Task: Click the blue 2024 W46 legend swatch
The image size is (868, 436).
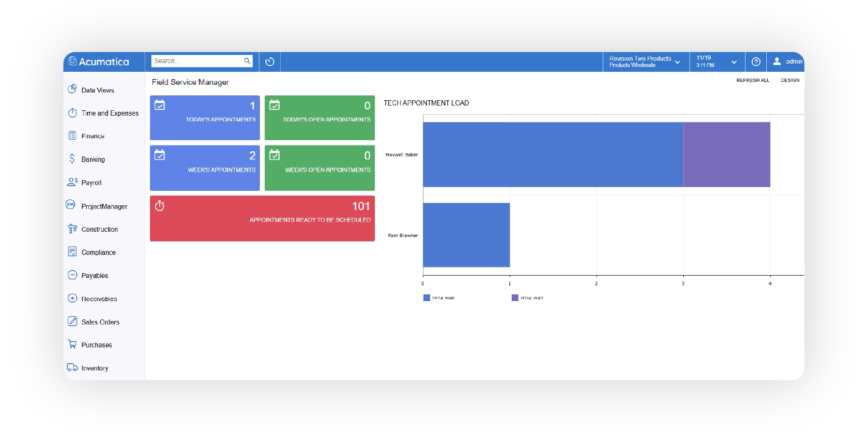Action: pos(427,298)
